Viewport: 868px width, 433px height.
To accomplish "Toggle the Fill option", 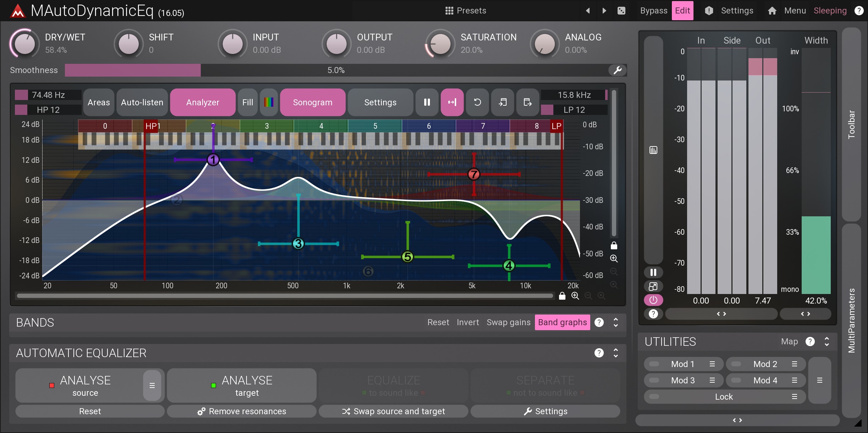I will [248, 102].
